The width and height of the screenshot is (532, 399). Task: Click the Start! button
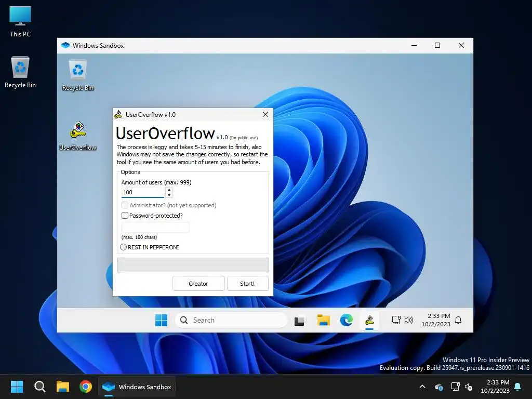pos(247,284)
